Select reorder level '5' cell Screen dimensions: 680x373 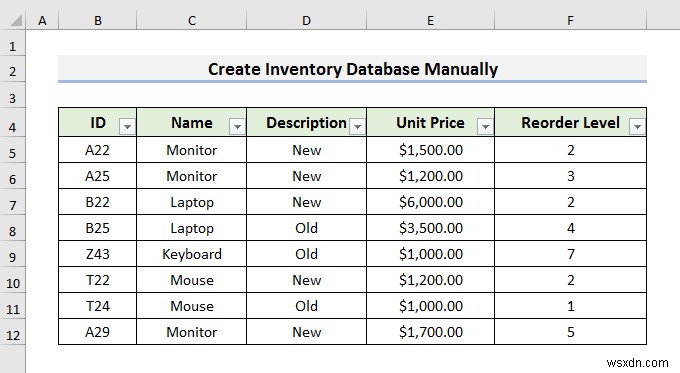(570, 332)
